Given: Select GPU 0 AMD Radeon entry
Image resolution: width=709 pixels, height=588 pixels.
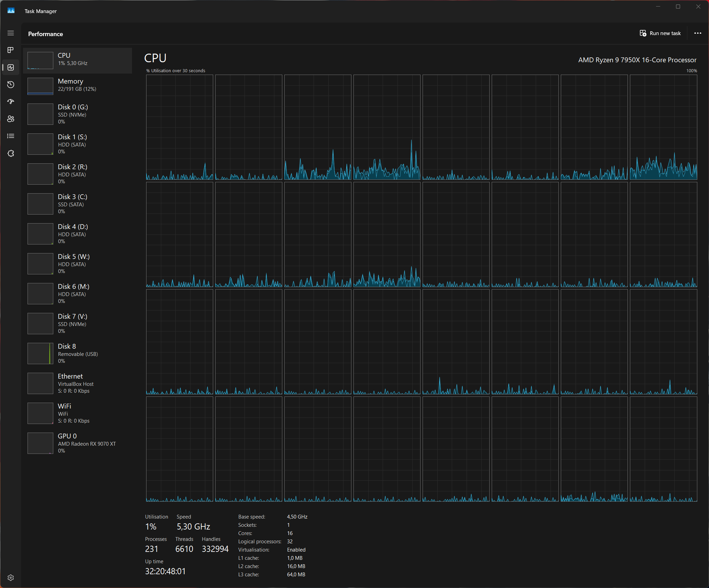Looking at the screenshot, I should click(77, 443).
